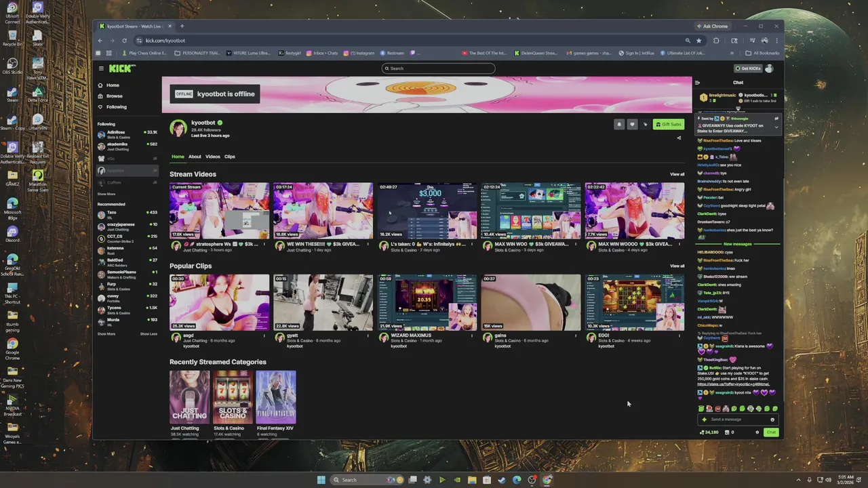Open the Windows Start button
This screenshot has width=868, height=488.
(321, 480)
